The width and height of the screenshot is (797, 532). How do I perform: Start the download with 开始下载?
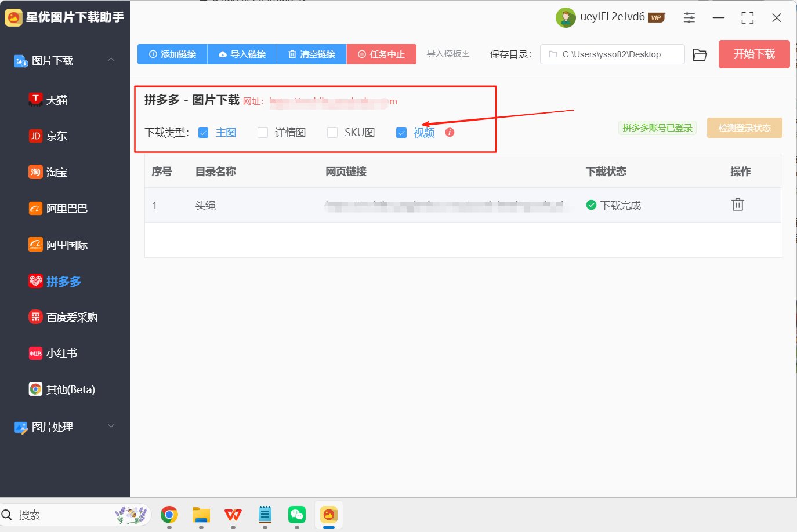coord(754,54)
